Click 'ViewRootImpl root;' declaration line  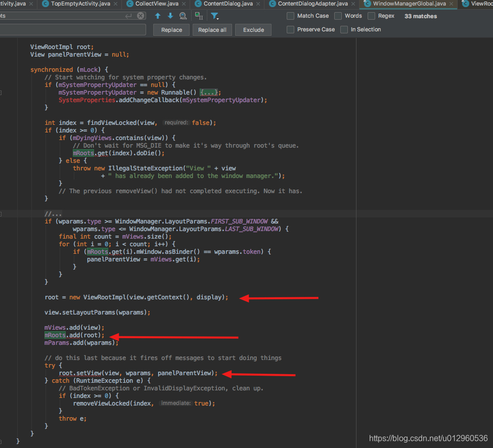click(62, 47)
